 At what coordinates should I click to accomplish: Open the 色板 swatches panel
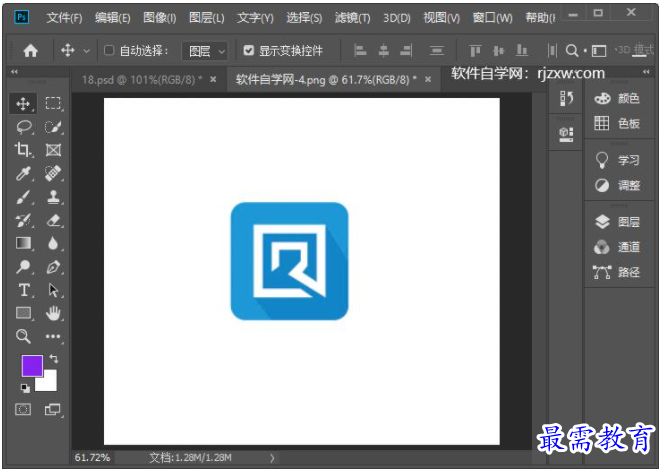point(617,124)
